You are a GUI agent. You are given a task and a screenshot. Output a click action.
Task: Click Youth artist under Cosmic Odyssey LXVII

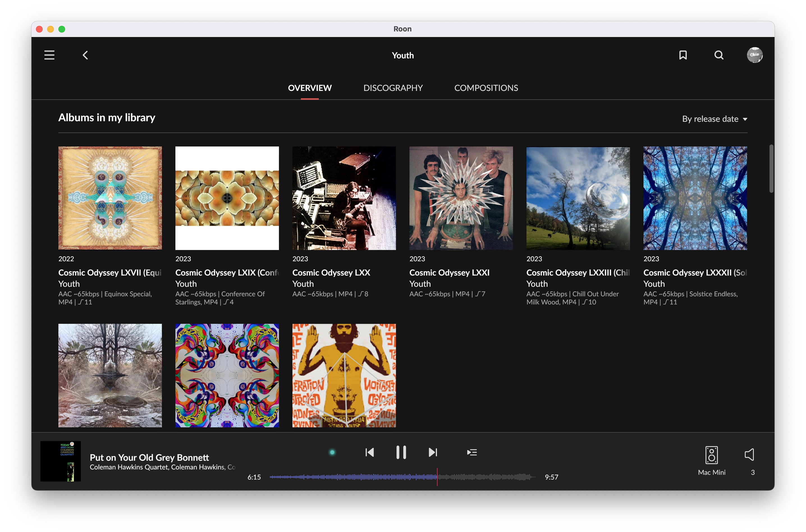click(x=69, y=284)
